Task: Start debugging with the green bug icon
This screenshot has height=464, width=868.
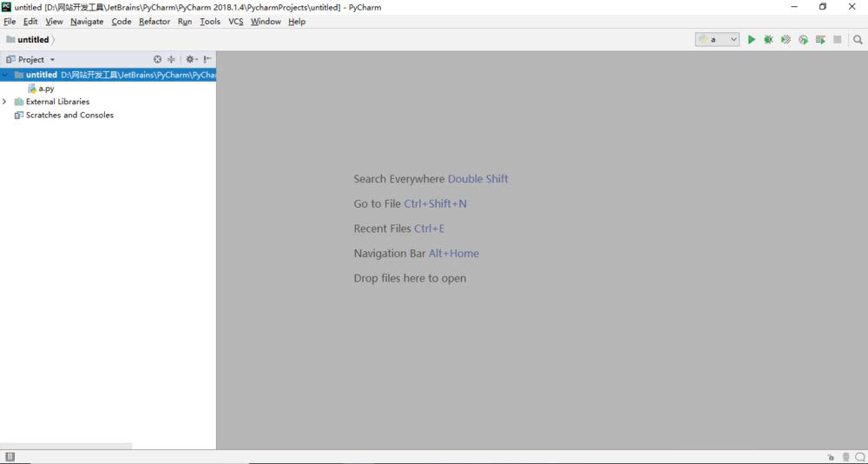Action: click(x=768, y=40)
